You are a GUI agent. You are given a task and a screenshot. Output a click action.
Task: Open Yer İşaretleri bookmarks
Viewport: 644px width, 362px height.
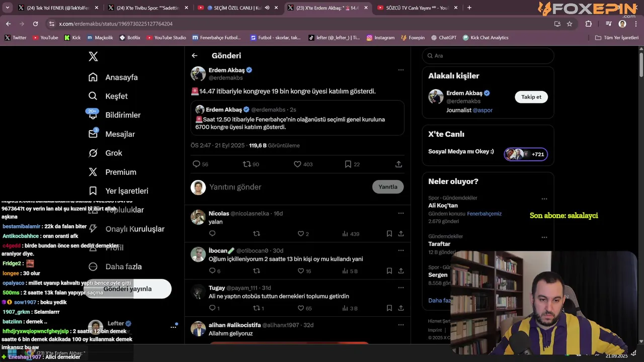(118, 191)
